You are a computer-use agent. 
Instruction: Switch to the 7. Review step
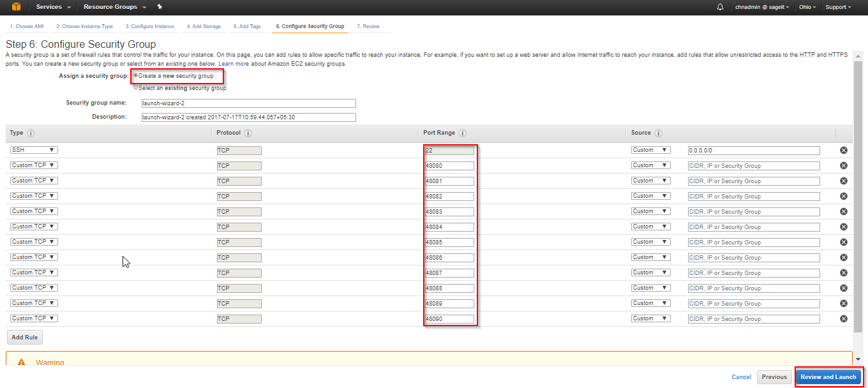coord(368,27)
